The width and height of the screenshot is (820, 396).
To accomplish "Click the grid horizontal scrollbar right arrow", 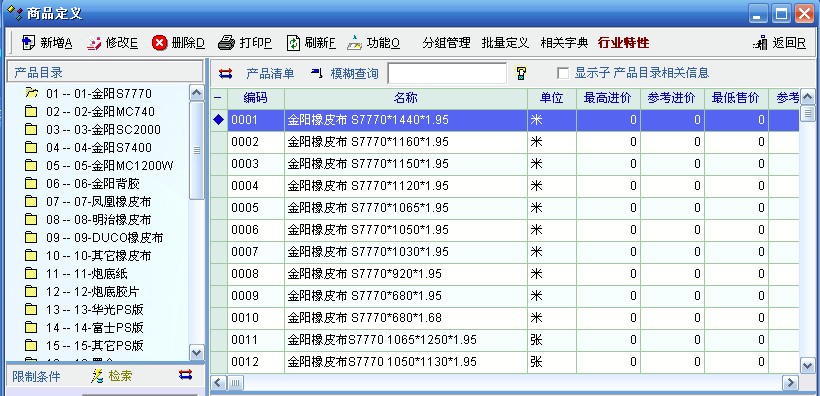I will [790, 383].
